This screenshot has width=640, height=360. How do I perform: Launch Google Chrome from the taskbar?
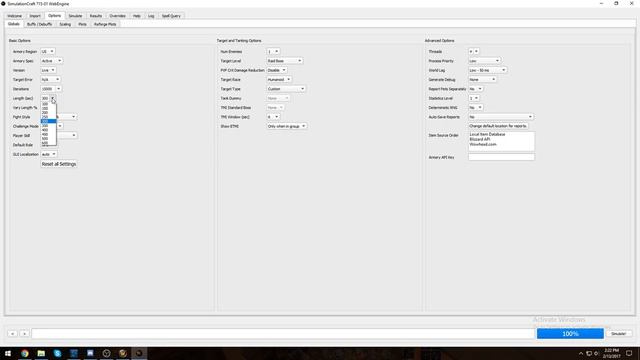click(24, 353)
